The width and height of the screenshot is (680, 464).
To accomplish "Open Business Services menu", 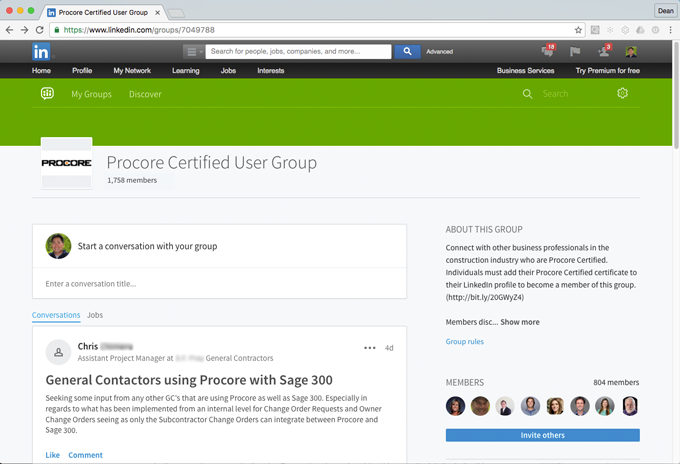I will point(526,71).
